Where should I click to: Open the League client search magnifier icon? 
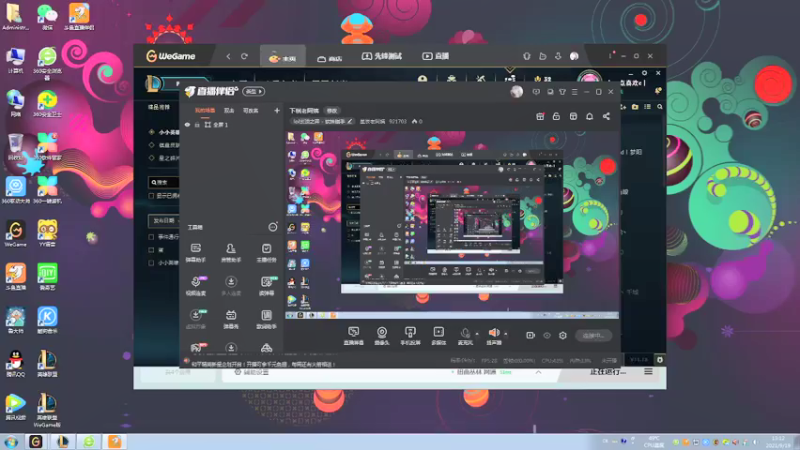(x=660, y=107)
